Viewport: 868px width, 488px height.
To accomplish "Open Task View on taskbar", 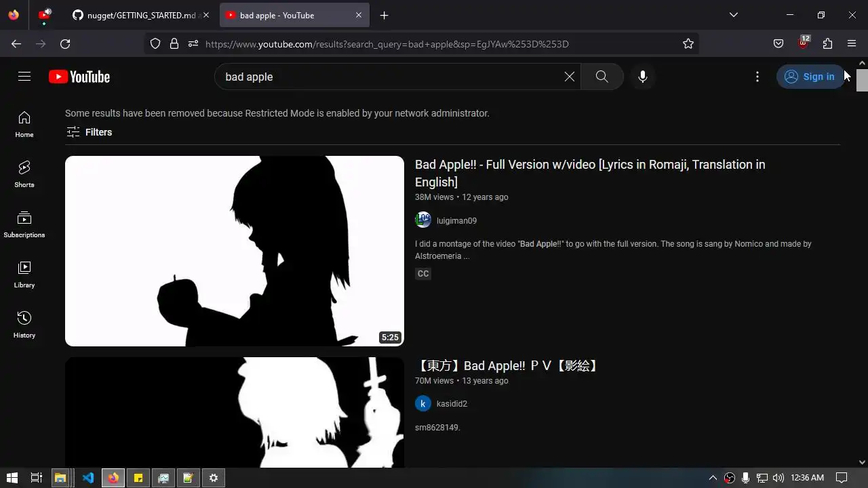I will point(37,478).
